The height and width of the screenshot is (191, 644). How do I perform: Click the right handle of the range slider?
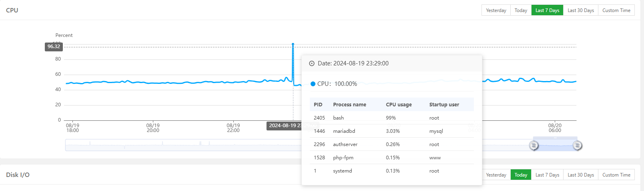(577, 145)
